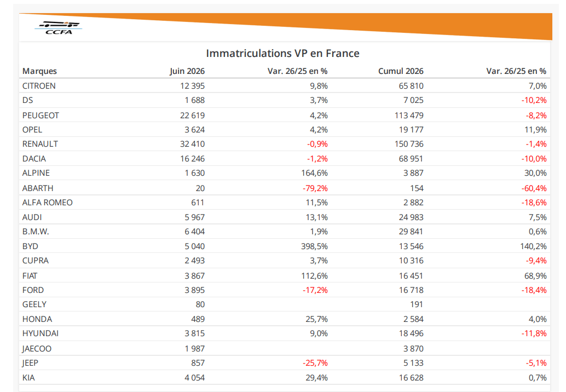Screen dimensions: 566x392
Task: Click Ford variation -17,2%
Action: pyautogui.click(x=315, y=290)
